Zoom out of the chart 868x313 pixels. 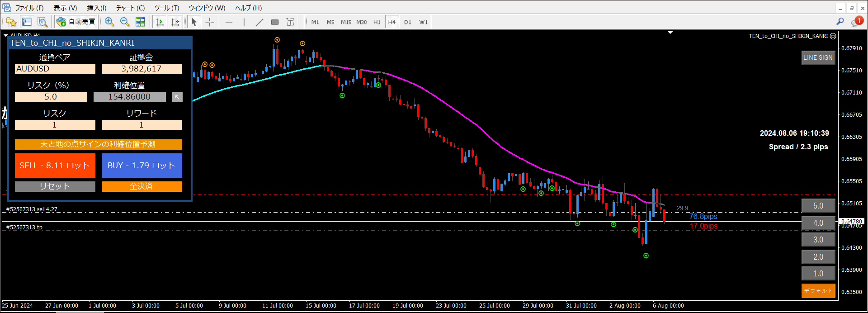click(x=125, y=22)
